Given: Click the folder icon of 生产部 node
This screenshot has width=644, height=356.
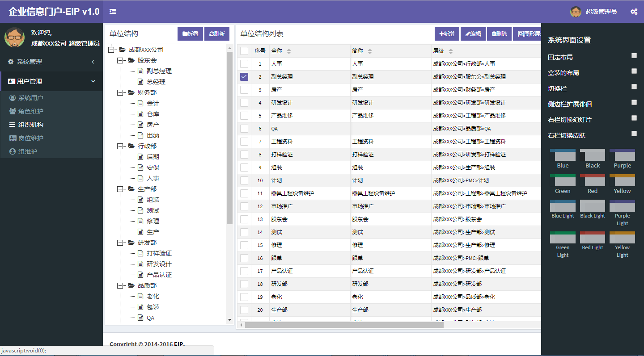Looking at the screenshot, I should point(131,189).
